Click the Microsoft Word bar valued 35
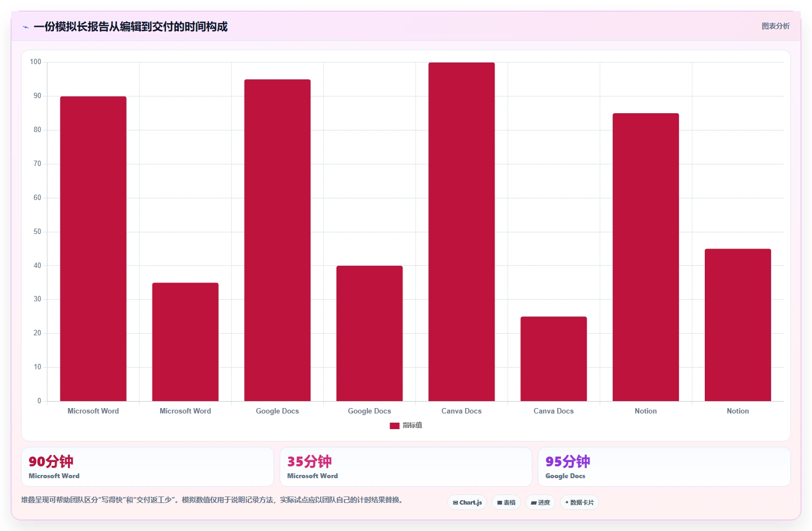The image size is (812, 531). [x=185, y=342]
